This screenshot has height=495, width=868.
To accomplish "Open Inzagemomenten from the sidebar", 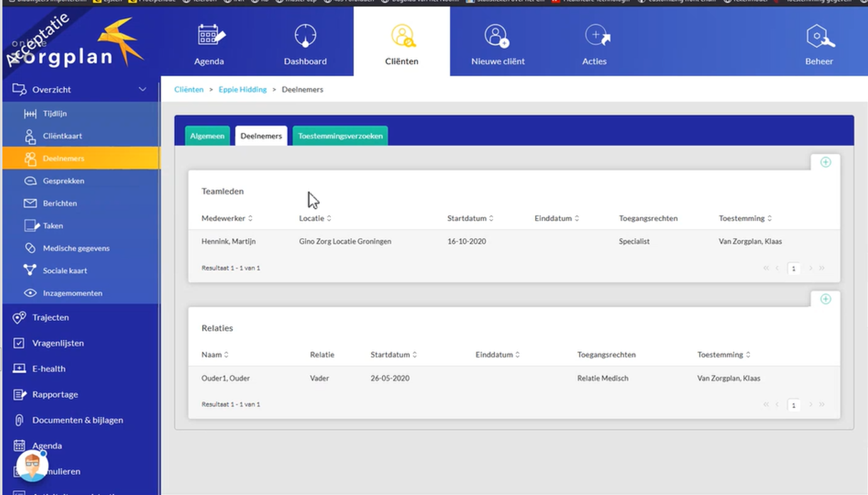I will [73, 293].
